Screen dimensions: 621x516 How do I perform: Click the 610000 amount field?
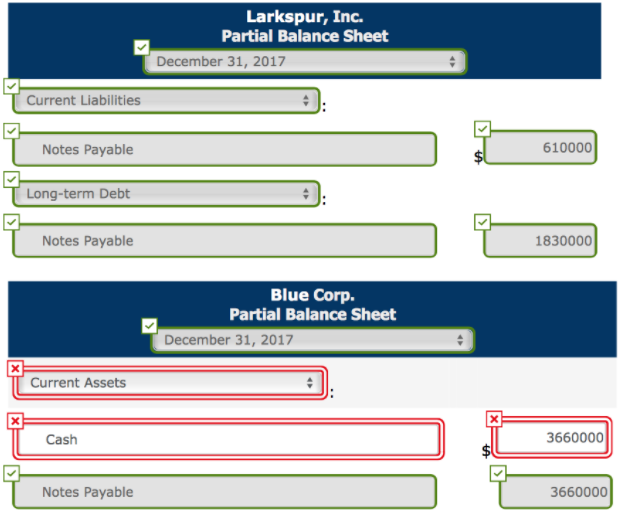pos(540,147)
